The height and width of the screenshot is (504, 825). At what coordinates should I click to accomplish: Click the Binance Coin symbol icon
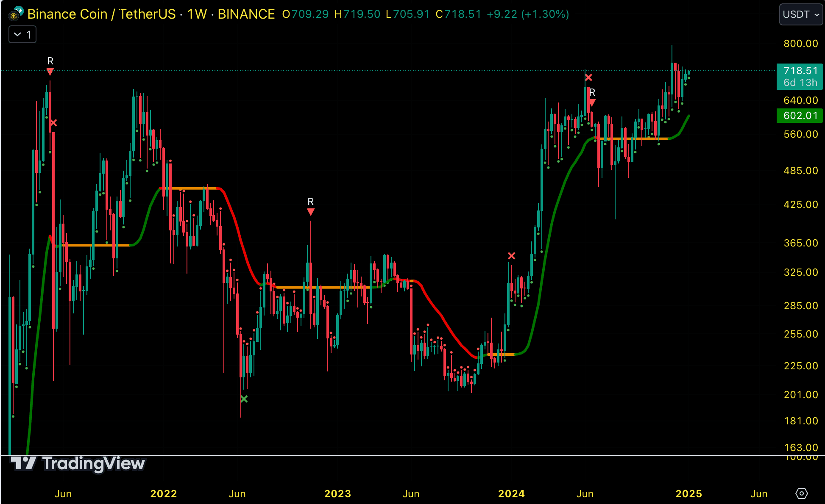[15, 14]
